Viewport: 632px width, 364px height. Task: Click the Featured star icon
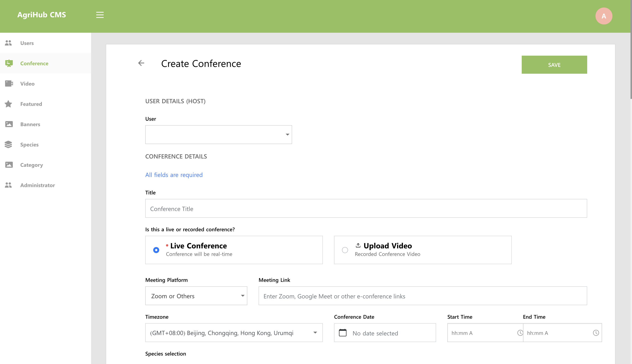(x=8, y=104)
